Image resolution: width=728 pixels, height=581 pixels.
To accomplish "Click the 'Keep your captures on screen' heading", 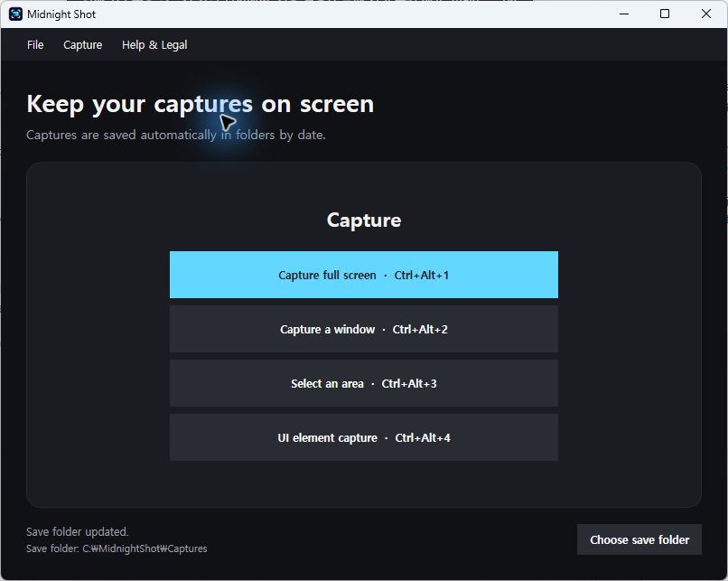I will (x=201, y=104).
